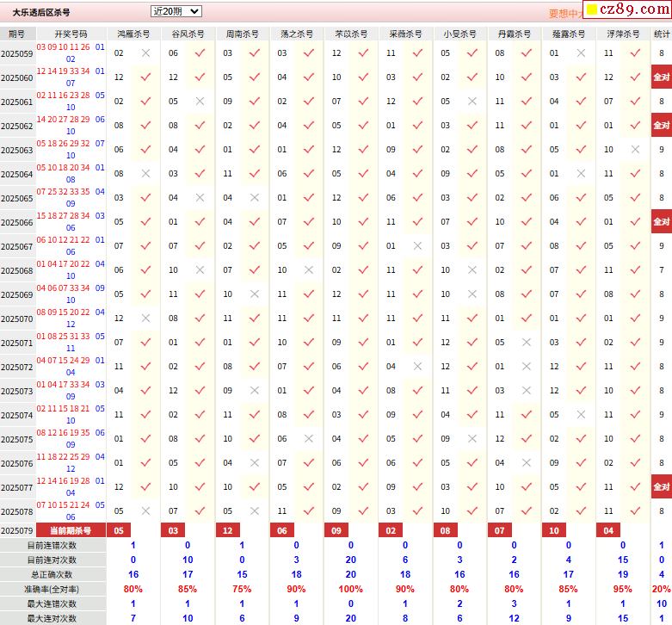Click the 采薇杀号 column header
Screen dimensions: 672x625
coord(405,34)
